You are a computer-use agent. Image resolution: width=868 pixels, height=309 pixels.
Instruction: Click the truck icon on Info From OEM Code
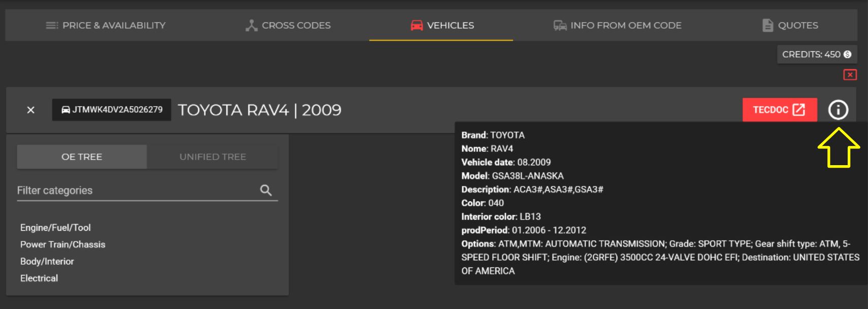(560, 25)
